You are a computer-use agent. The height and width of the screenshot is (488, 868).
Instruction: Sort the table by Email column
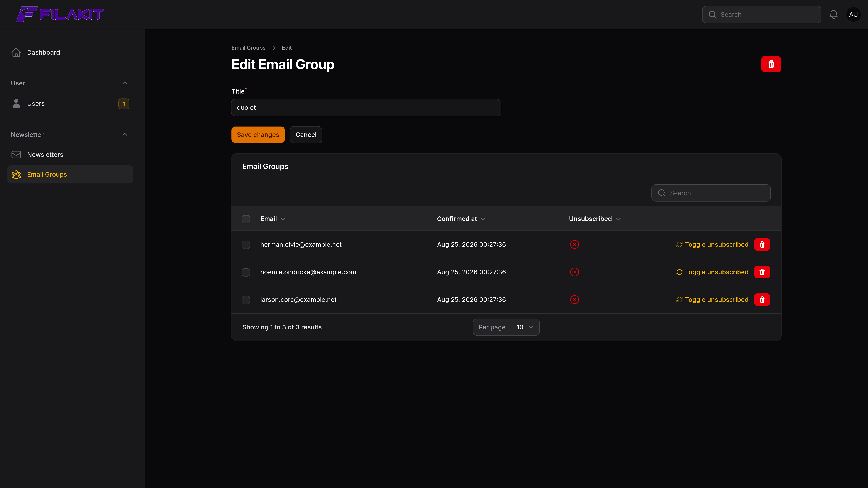[x=273, y=219]
